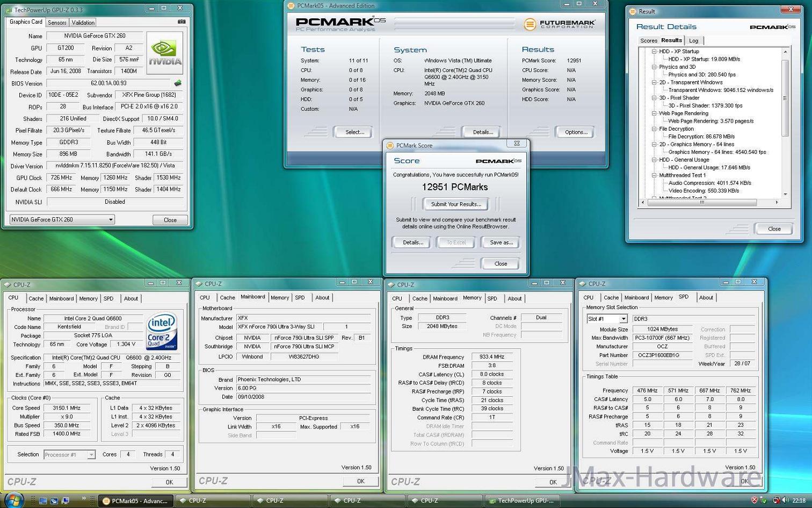Click Close in the PCMark Score dialog
The width and height of the screenshot is (812, 508).
[x=501, y=263]
